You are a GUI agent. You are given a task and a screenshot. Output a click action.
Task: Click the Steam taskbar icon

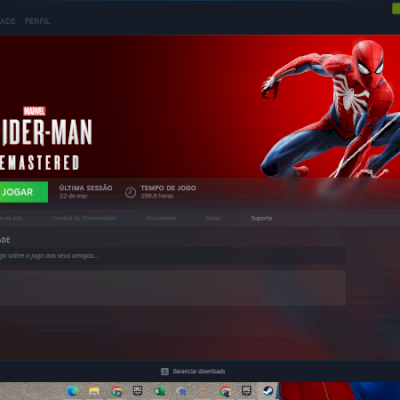(268, 391)
